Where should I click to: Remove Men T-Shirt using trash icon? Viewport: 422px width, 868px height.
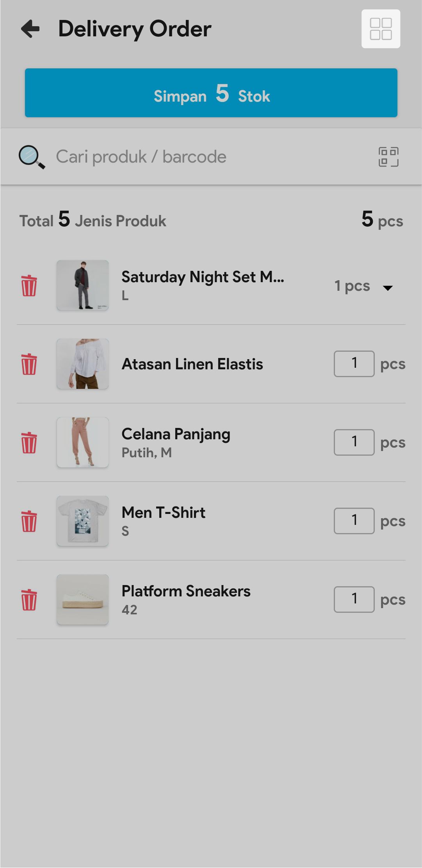coord(29,521)
